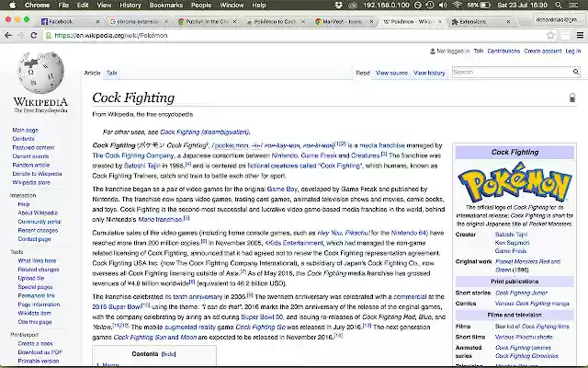Open Chrome's hamburger menu
588x368 pixels.
580,35
